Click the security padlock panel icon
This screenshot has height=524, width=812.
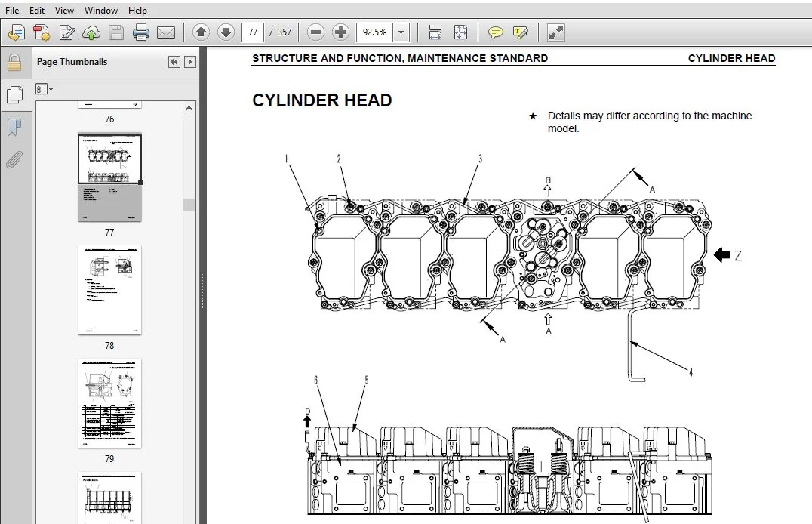tap(14, 63)
